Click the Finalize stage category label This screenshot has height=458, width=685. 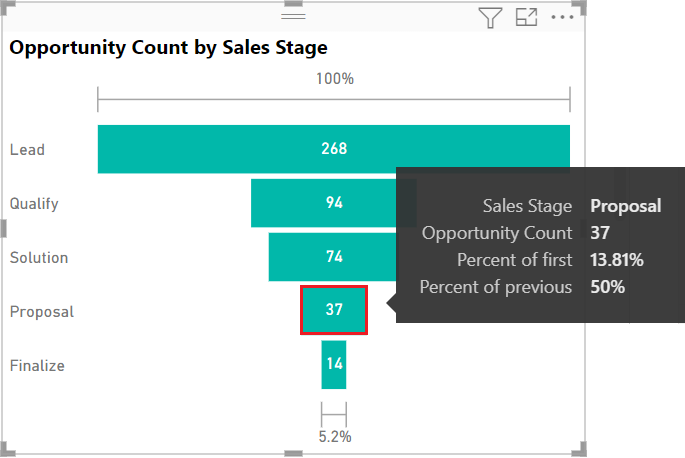coord(37,366)
